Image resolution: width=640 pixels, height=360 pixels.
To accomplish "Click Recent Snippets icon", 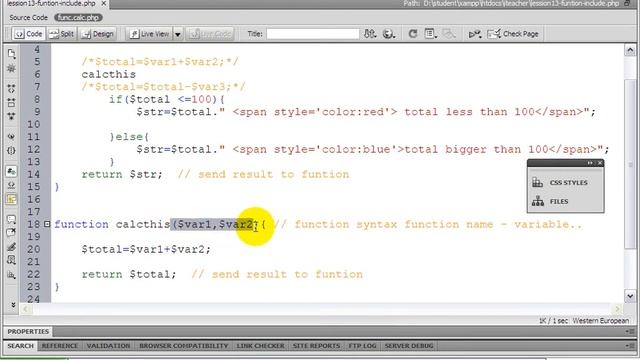I will tap(11, 260).
